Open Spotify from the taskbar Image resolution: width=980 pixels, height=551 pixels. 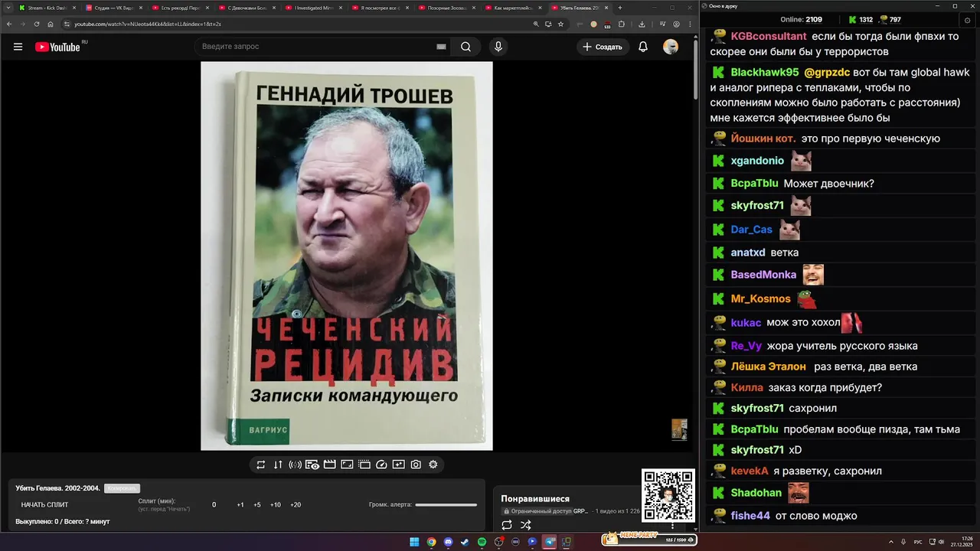482,542
